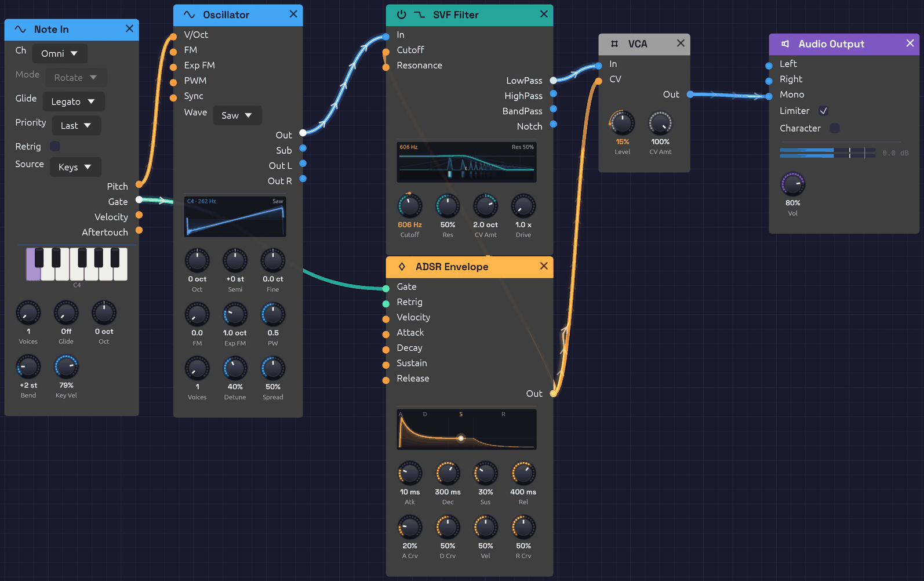Click the Oscillator PWM input port
This screenshot has height=581, width=924.
[173, 83]
